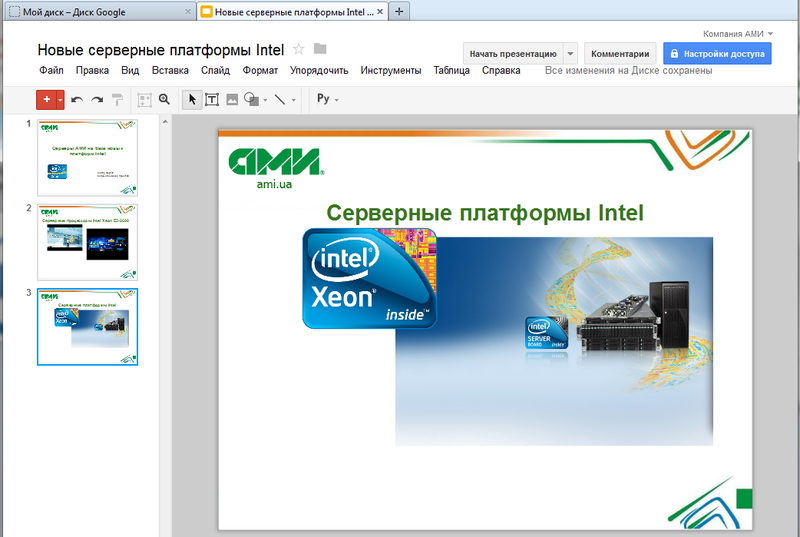Image resolution: width=800 pixels, height=537 pixels.
Task: Open the Слайд menu
Action: (215, 70)
